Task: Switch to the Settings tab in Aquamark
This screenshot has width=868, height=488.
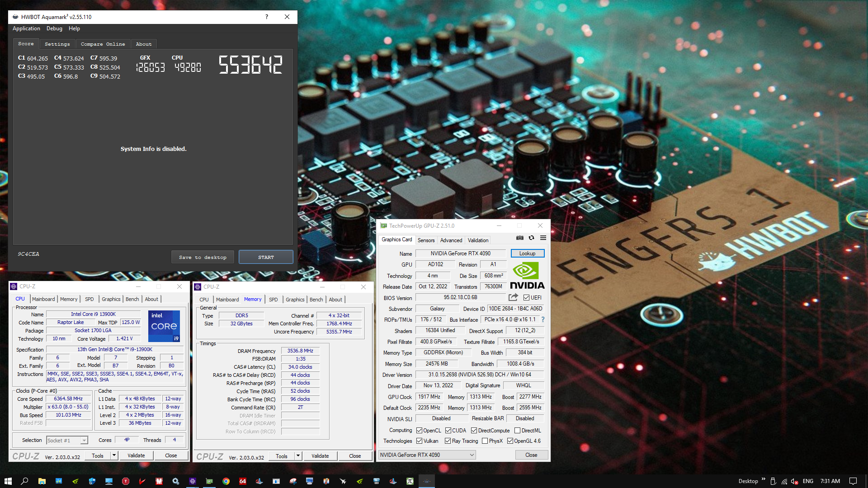Action: [57, 44]
